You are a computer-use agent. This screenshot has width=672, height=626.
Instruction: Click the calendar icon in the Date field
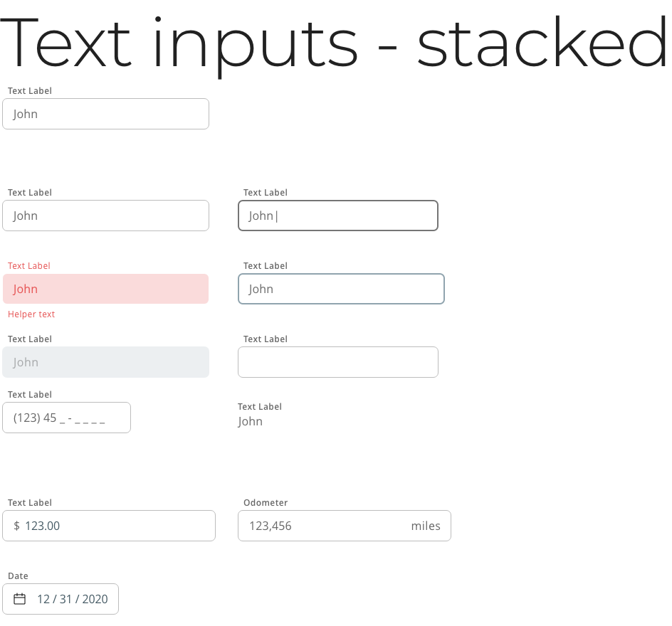coord(20,599)
